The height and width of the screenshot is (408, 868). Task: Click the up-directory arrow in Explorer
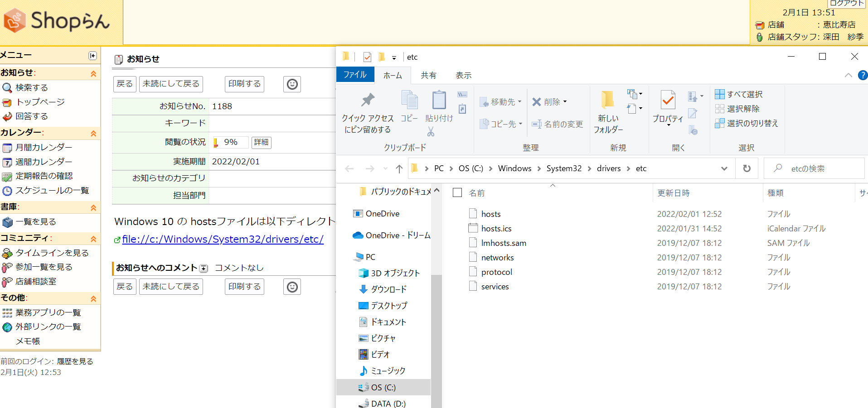pyautogui.click(x=399, y=169)
